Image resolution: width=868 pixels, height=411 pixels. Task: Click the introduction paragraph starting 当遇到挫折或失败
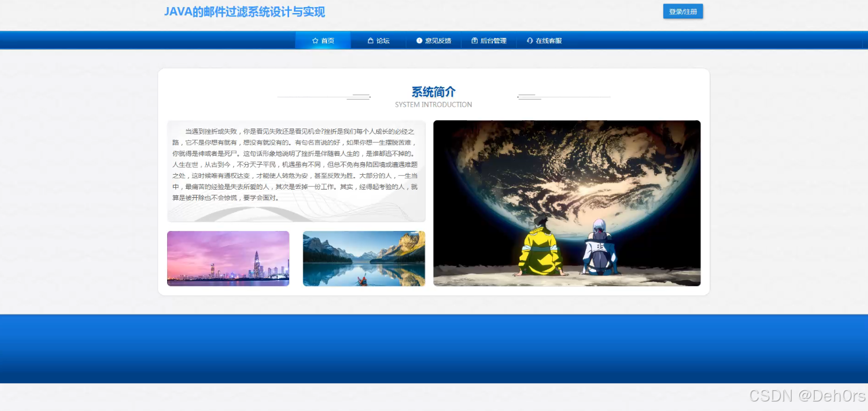tap(296, 165)
